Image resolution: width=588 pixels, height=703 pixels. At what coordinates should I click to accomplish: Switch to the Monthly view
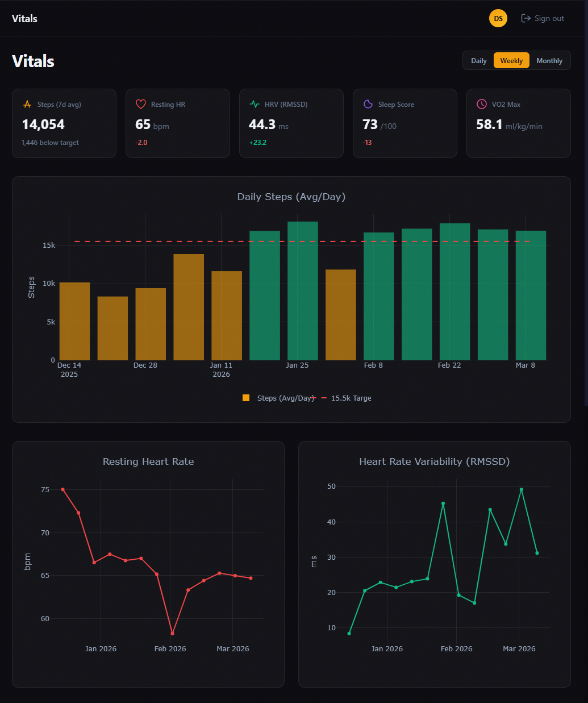point(549,61)
